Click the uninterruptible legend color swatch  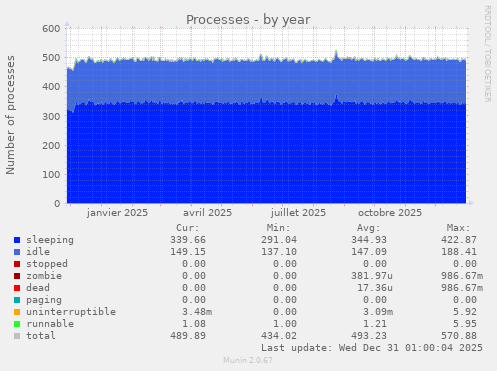(17, 312)
